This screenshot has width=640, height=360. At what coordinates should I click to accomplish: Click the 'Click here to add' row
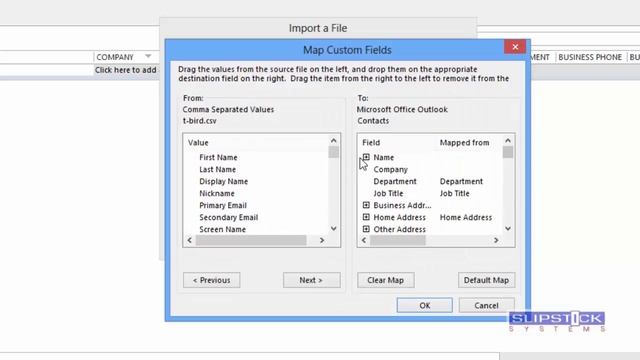point(126,70)
